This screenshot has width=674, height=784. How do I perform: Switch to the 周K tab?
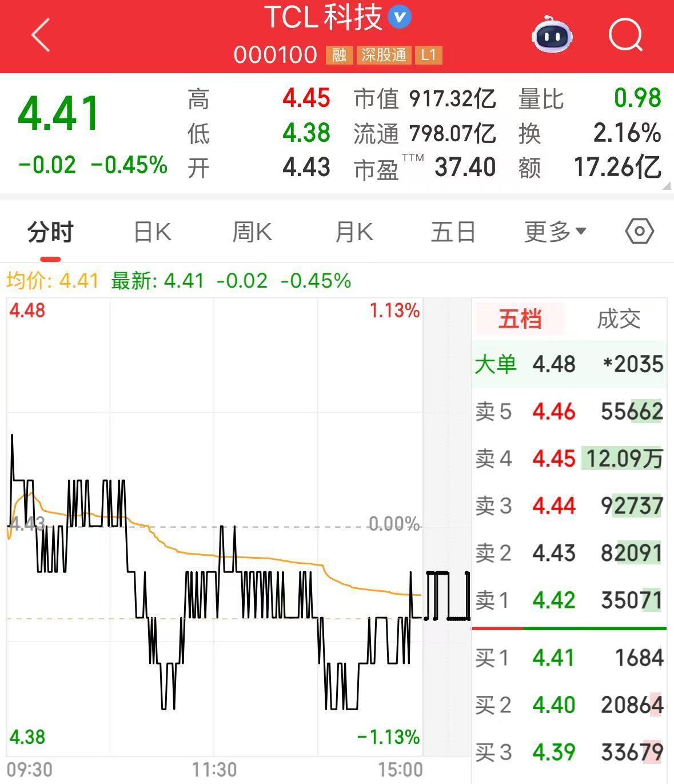point(252,232)
